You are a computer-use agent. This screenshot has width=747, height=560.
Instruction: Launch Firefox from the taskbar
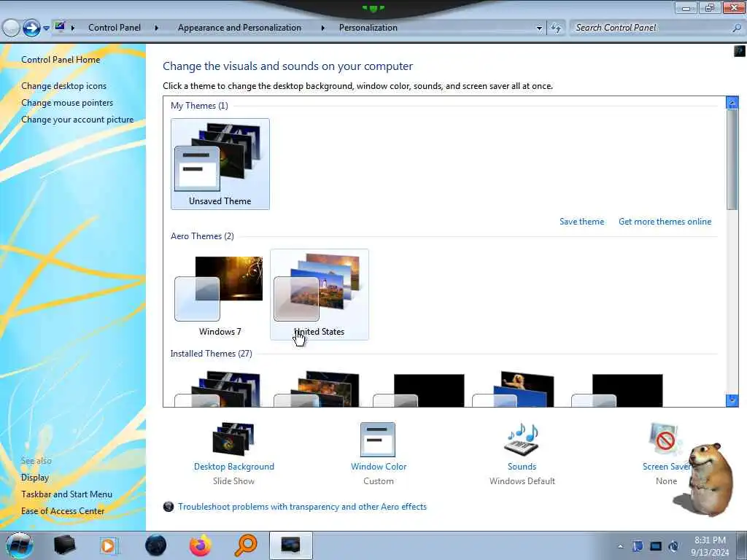(x=201, y=545)
